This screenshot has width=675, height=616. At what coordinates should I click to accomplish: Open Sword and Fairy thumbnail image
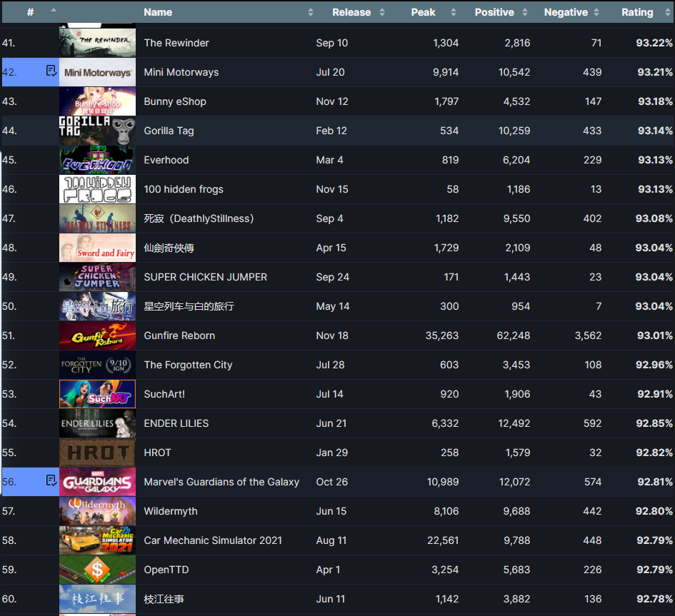(x=97, y=248)
